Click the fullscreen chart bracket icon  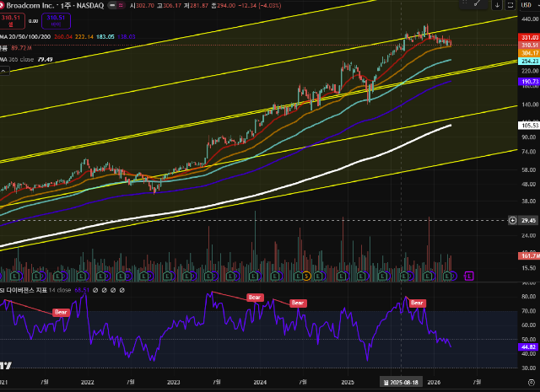pyautogui.click(x=510, y=5)
